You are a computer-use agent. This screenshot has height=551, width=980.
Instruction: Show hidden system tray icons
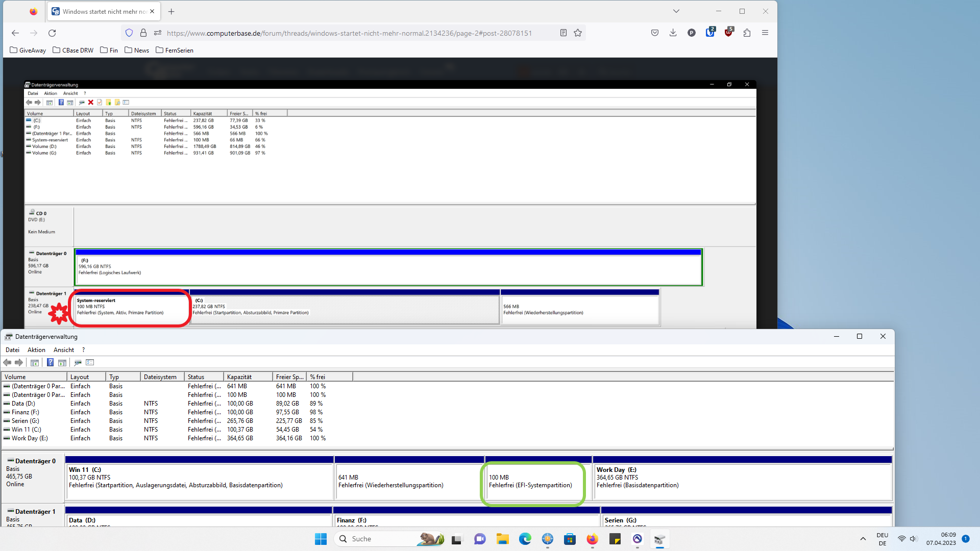863,539
